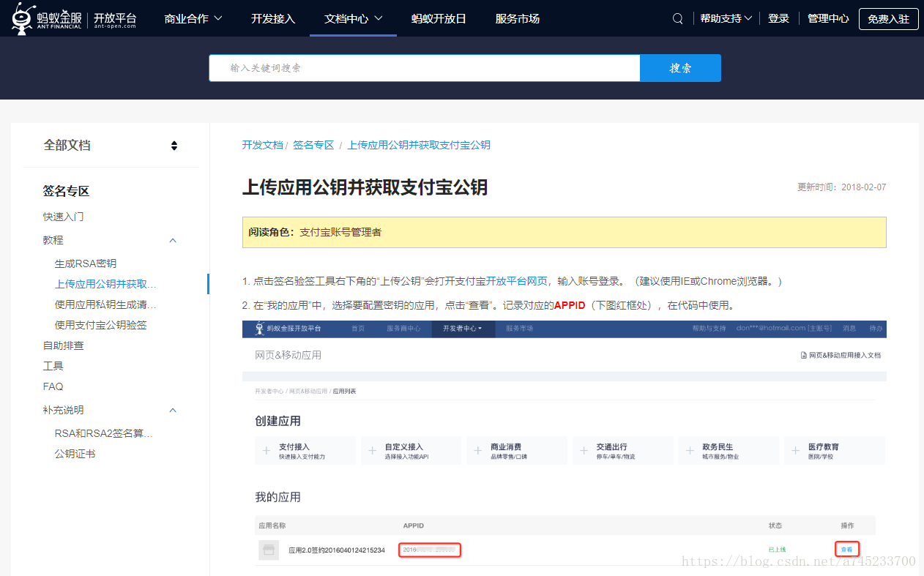The image size is (924, 576).
Task: Click the page title 上传应用公钥并获取支付宝公钥
Action: pos(365,187)
